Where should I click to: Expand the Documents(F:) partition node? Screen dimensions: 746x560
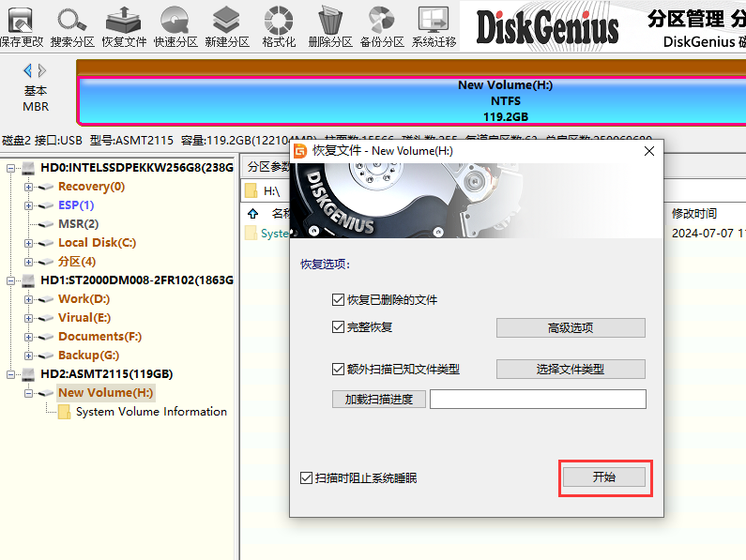(28, 338)
